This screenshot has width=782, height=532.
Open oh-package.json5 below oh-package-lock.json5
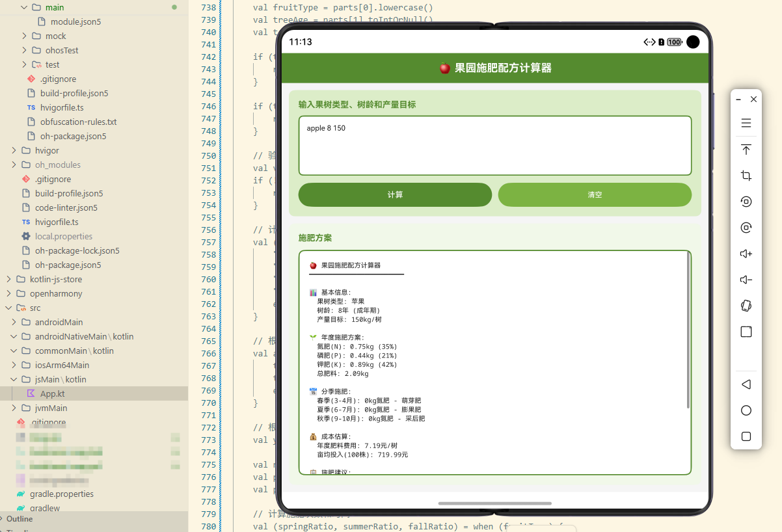68,265
